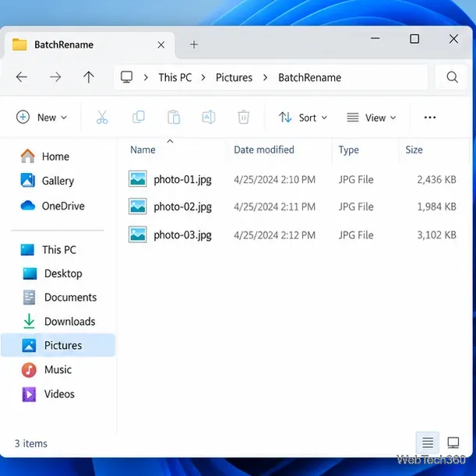Expand chevron before This PC in address bar

(146, 77)
